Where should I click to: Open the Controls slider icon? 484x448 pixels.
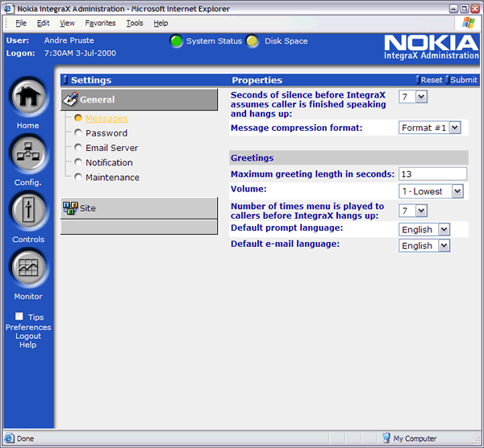coord(28,211)
